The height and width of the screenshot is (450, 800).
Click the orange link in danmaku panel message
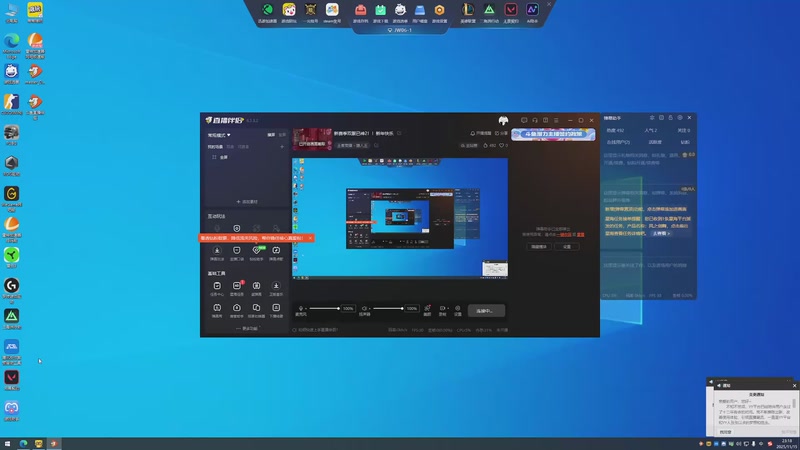[x=565, y=235]
